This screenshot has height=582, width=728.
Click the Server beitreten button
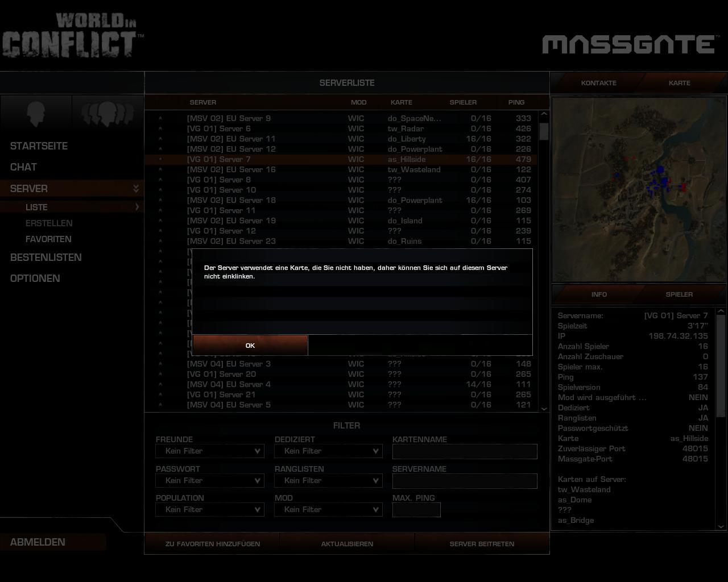point(482,544)
